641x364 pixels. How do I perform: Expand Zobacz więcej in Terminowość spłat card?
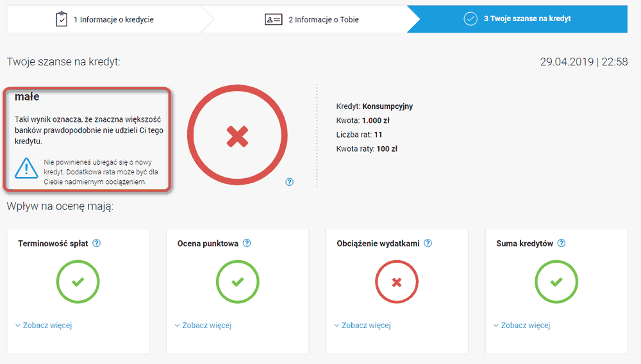tap(44, 326)
